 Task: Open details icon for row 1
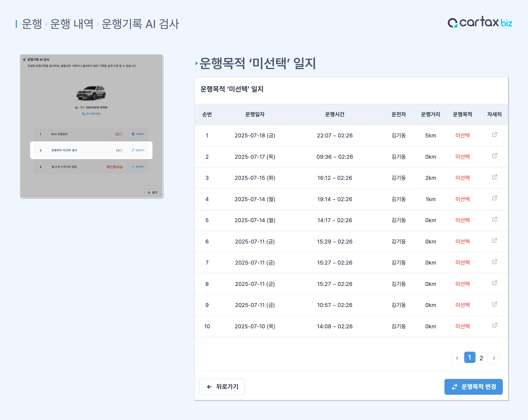click(494, 135)
